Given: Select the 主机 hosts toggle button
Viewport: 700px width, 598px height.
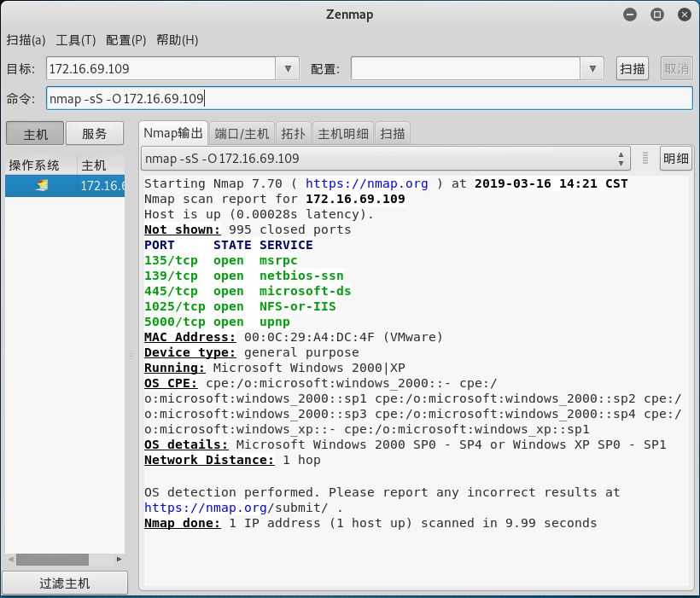Looking at the screenshot, I should [35, 133].
